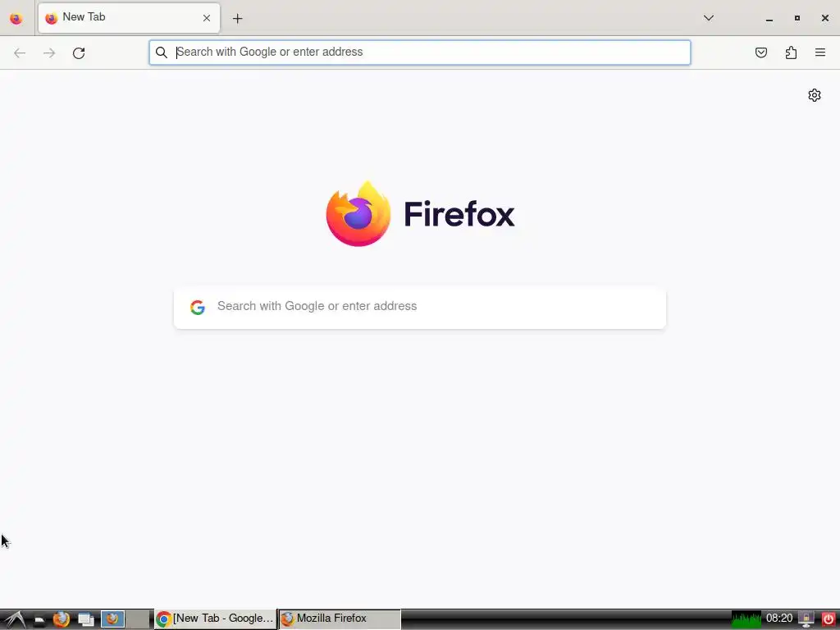Open file manager icon in taskbar
The image size is (840, 630).
pyautogui.click(x=39, y=620)
